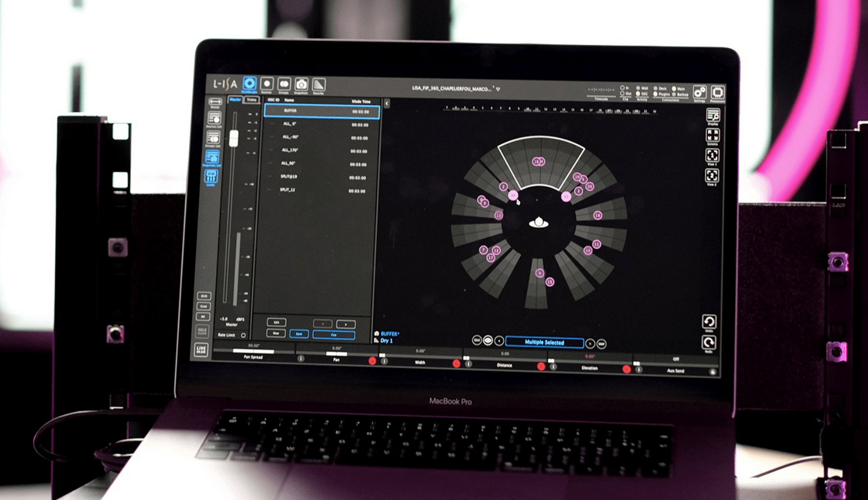This screenshot has height=500, width=868.
Task: Go to next snapshot arrow button
Action: tap(346, 324)
